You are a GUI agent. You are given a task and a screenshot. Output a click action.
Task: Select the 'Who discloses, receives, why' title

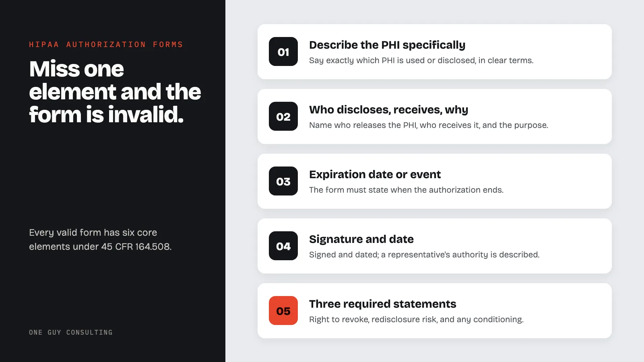point(388,109)
